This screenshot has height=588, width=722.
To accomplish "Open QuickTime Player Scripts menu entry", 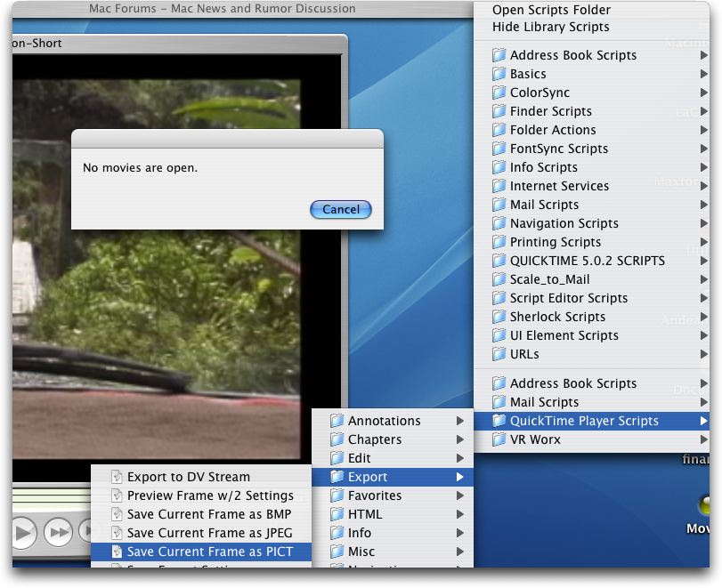I will click(x=591, y=421).
